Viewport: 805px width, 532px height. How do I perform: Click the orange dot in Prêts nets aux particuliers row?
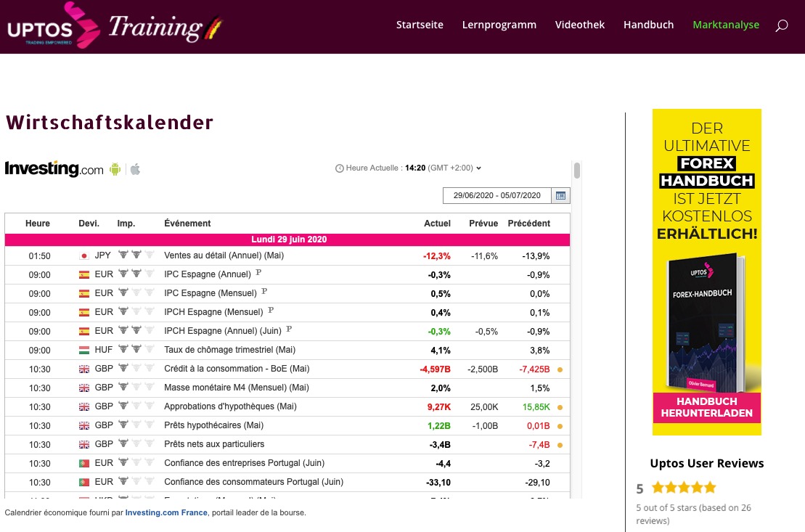pyautogui.click(x=560, y=445)
